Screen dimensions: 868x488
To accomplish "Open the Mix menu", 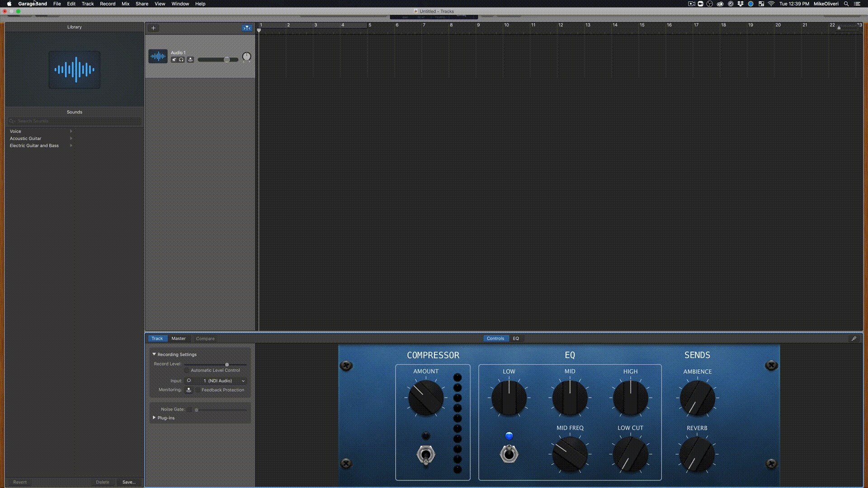I will [x=126, y=4].
